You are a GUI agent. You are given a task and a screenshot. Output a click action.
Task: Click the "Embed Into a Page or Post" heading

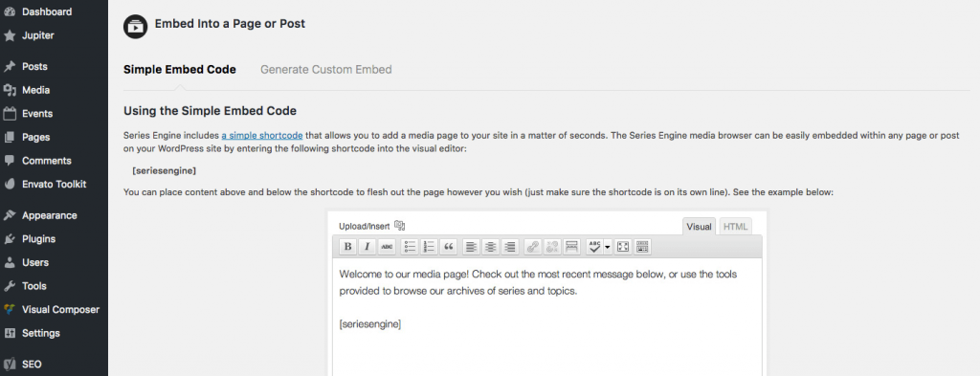[230, 24]
